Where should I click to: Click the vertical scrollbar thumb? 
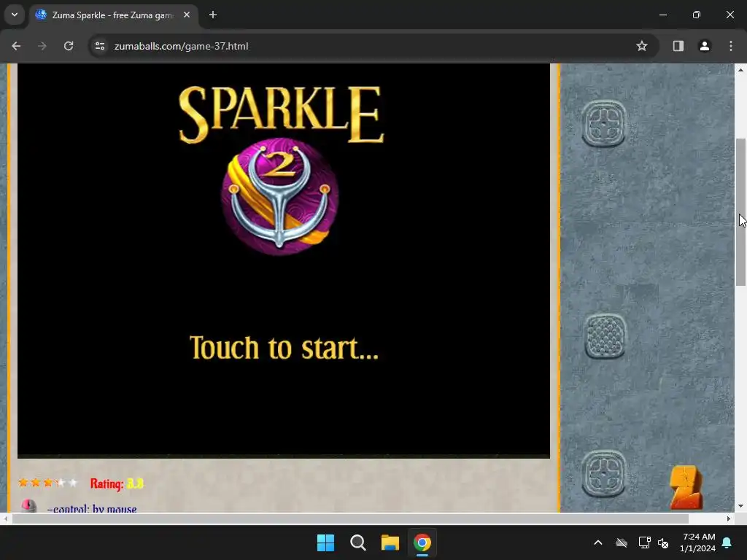[x=740, y=212]
